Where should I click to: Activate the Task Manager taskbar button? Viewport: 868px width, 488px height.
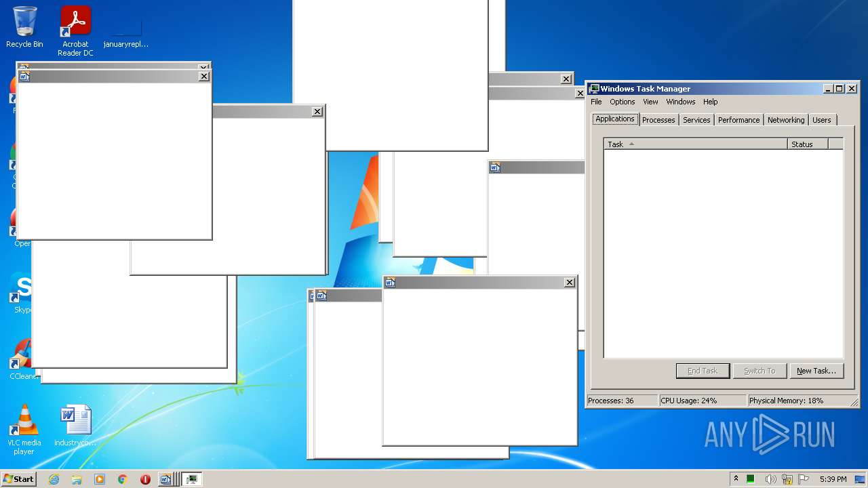[x=192, y=479]
